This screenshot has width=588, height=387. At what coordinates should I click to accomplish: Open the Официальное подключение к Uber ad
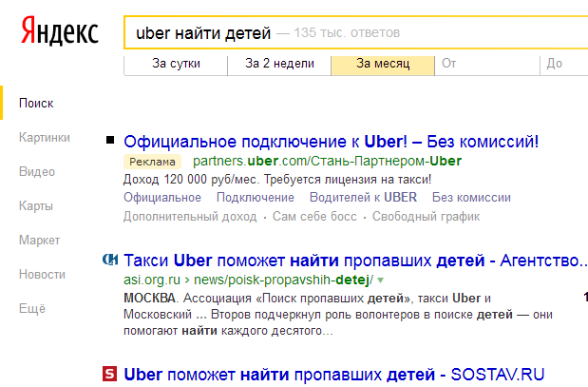[332, 142]
